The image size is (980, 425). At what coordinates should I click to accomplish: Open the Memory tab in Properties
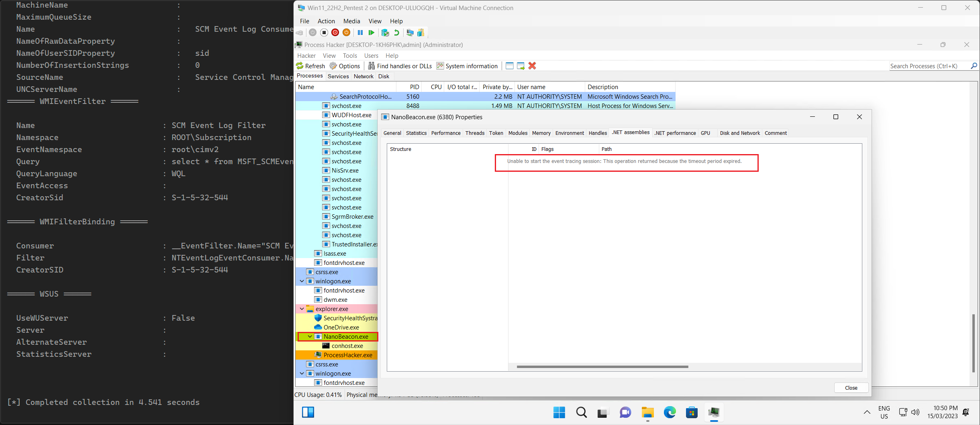click(x=541, y=133)
